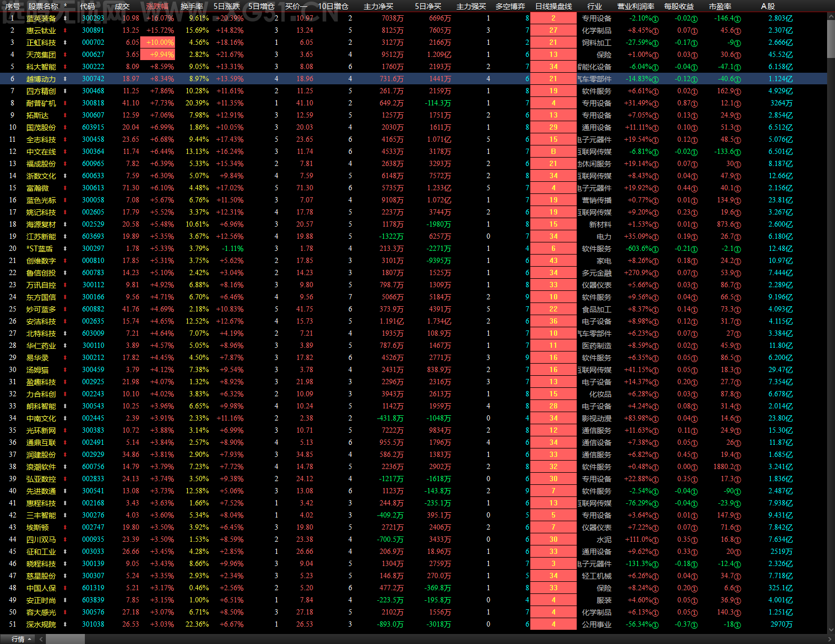Click the marker icon beside 汤姆猫
The image size is (835, 644).
(65, 370)
